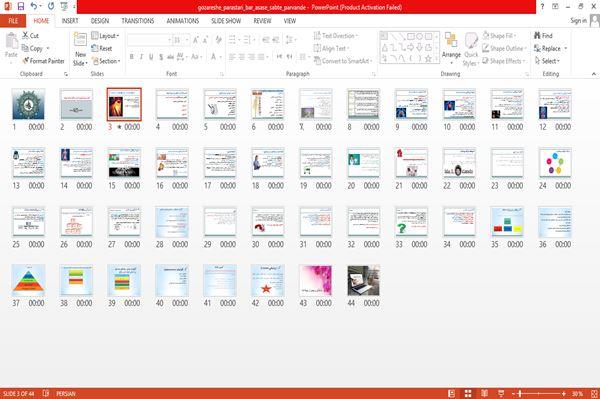Viewport: 600px width, 399px height.
Task: Switch to the SLIDE SHOW tab
Action: tap(226, 21)
